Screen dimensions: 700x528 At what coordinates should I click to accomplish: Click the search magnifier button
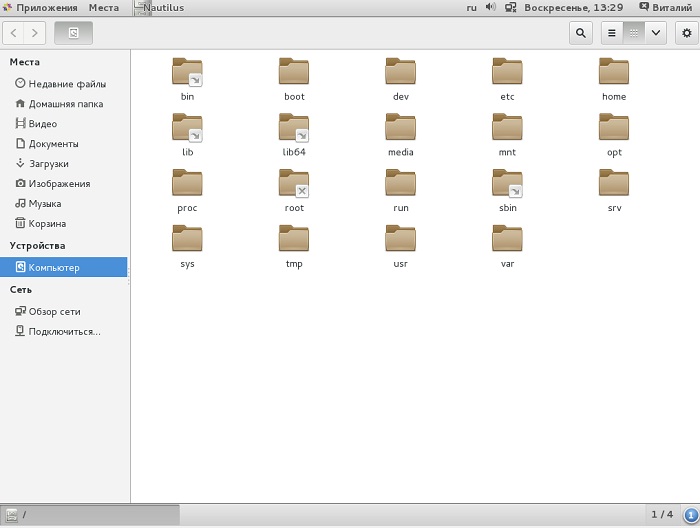tap(581, 33)
